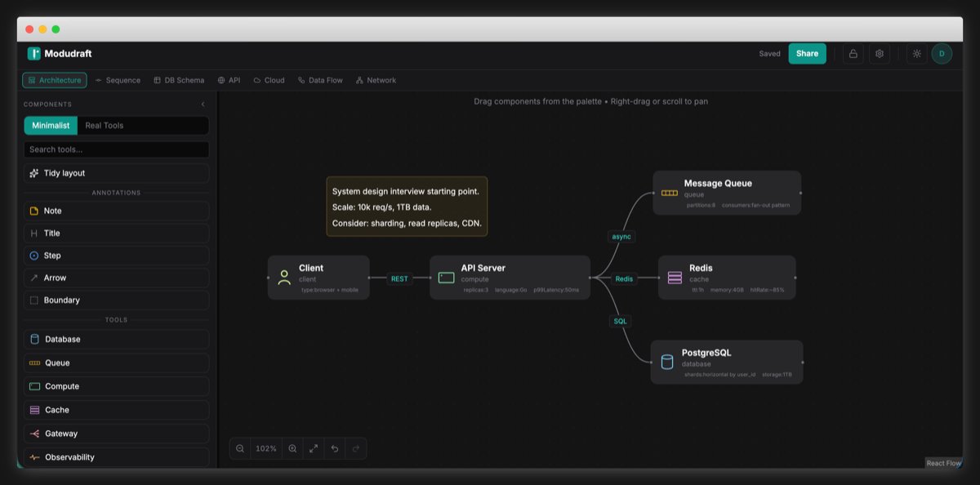Switch to the API tab
Viewport: 980px width, 485px height.
pyautogui.click(x=229, y=80)
